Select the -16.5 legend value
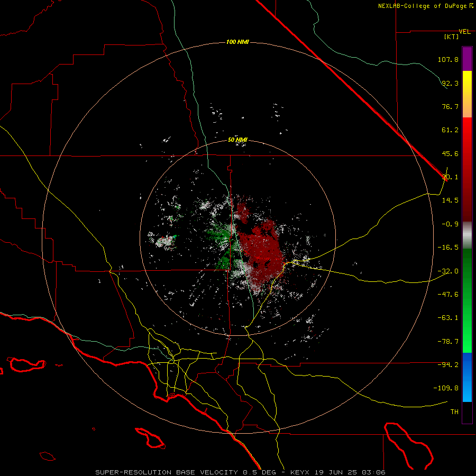The width and height of the screenshot is (476, 476). point(448,248)
